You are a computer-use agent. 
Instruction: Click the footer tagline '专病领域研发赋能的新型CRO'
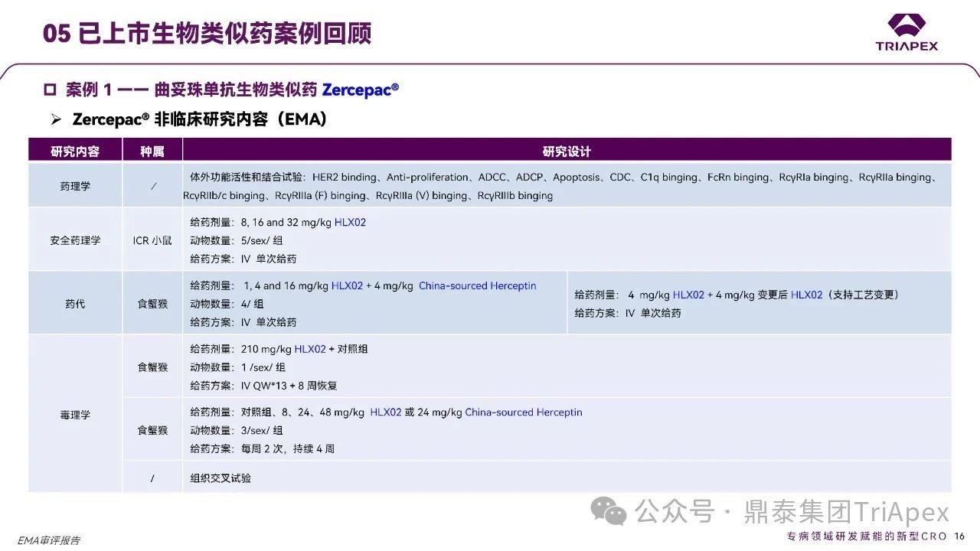click(867, 536)
